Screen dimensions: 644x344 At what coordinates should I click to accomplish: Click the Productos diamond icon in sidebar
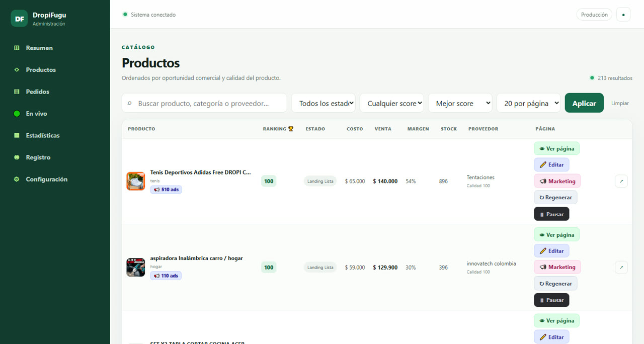click(17, 70)
